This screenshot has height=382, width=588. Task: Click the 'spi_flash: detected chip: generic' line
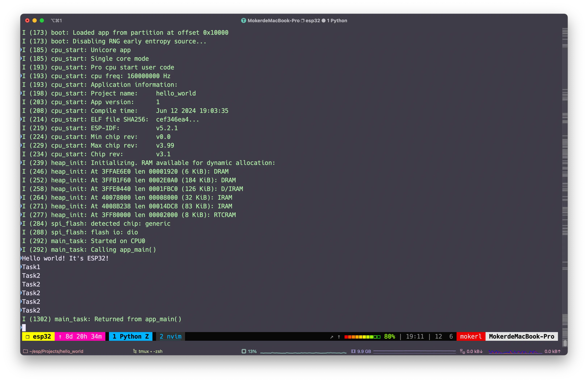click(96, 224)
